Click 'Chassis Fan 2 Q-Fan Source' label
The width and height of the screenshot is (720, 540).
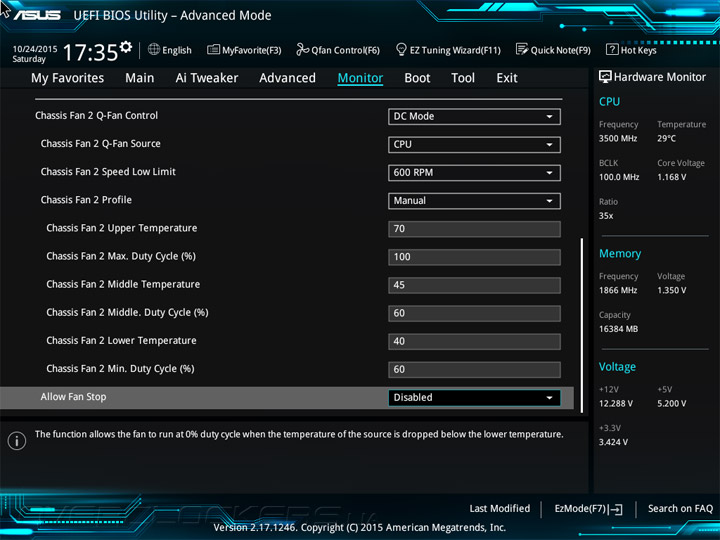coord(101,144)
